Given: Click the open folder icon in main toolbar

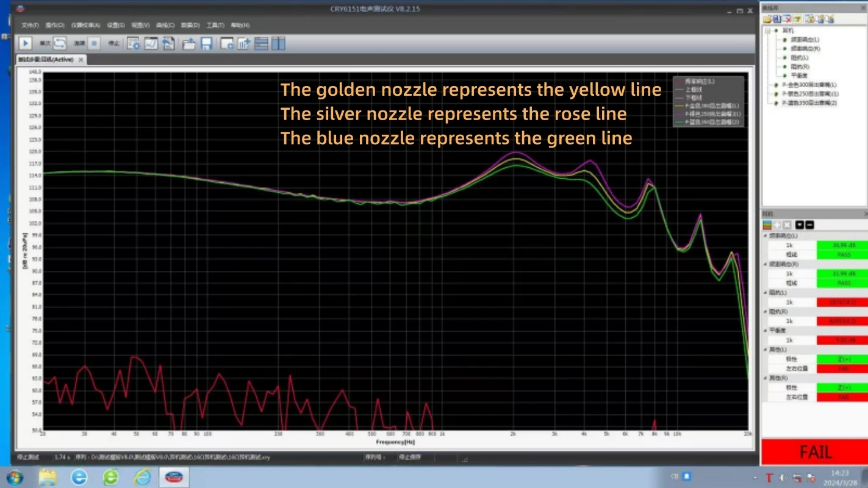Looking at the screenshot, I should point(189,43).
